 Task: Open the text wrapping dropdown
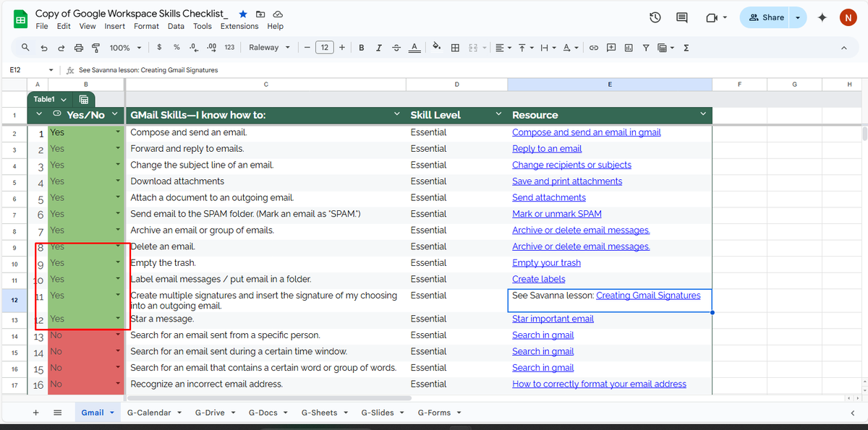tap(548, 48)
